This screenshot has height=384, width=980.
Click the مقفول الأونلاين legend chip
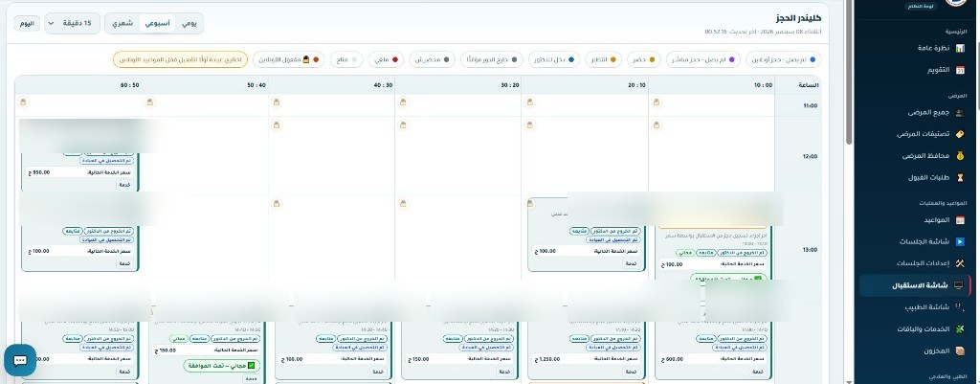(x=291, y=59)
